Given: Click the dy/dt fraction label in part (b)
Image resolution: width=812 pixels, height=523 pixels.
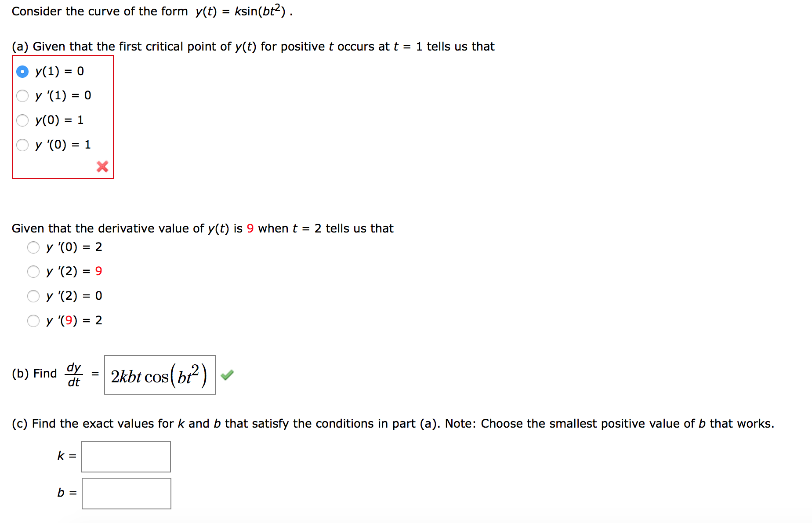Looking at the screenshot, I should click(74, 374).
